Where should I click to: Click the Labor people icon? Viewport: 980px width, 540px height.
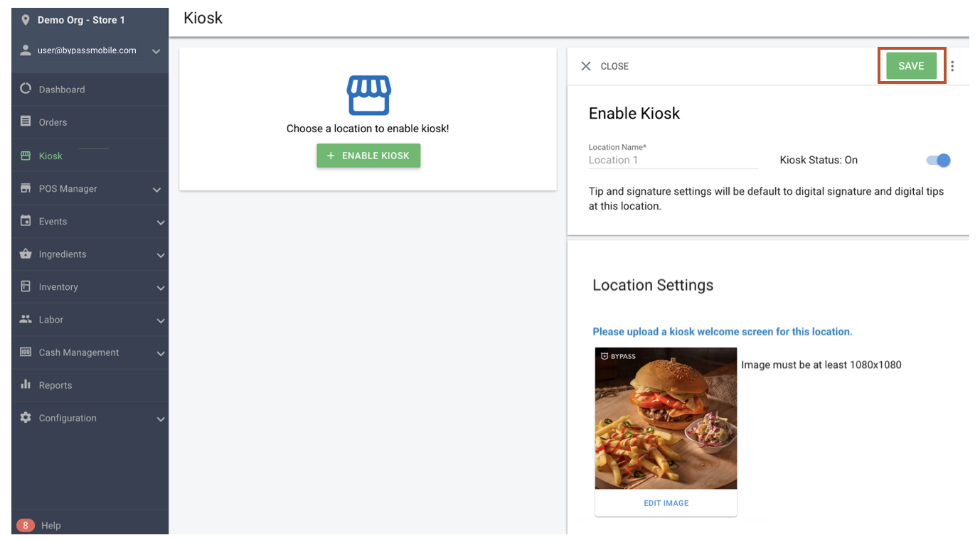pos(26,319)
